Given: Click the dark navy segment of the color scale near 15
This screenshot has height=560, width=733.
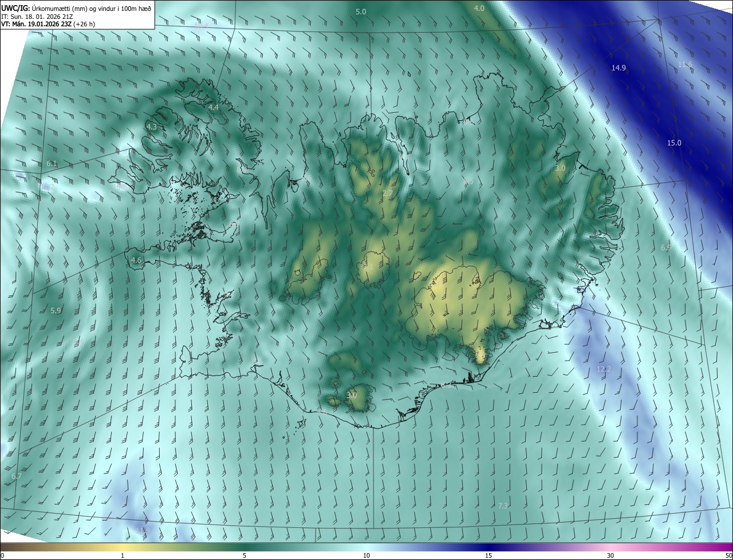Looking at the screenshot, I should pyautogui.click(x=488, y=547).
